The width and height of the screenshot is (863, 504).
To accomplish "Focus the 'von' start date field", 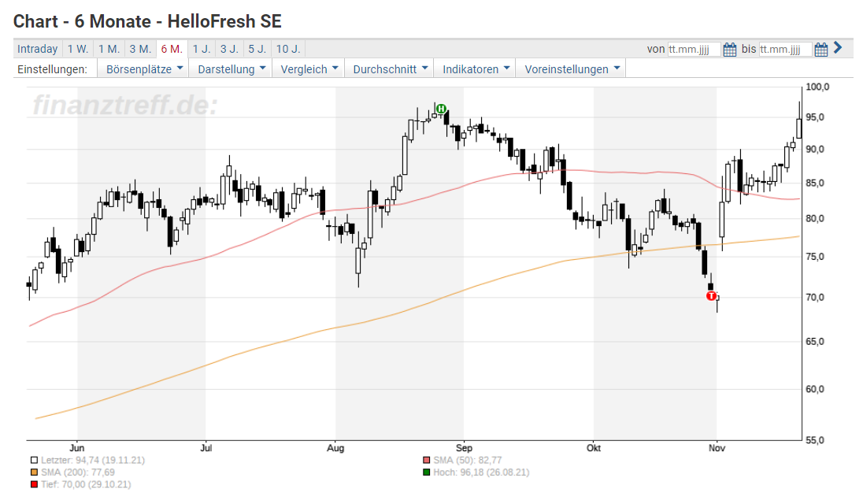I will 694,50.
